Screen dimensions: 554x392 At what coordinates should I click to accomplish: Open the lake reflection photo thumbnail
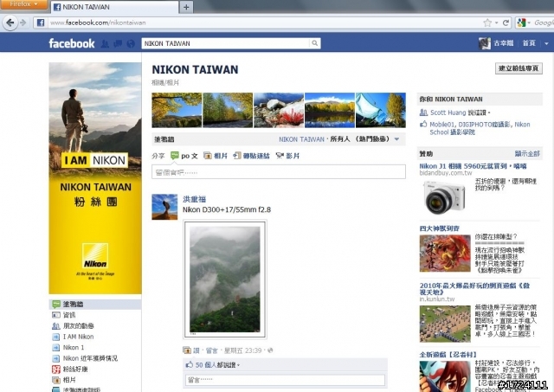pos(330,110)
